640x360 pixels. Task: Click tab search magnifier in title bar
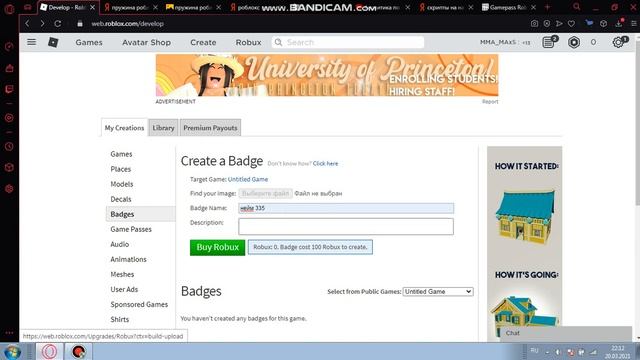pos(576,7)
